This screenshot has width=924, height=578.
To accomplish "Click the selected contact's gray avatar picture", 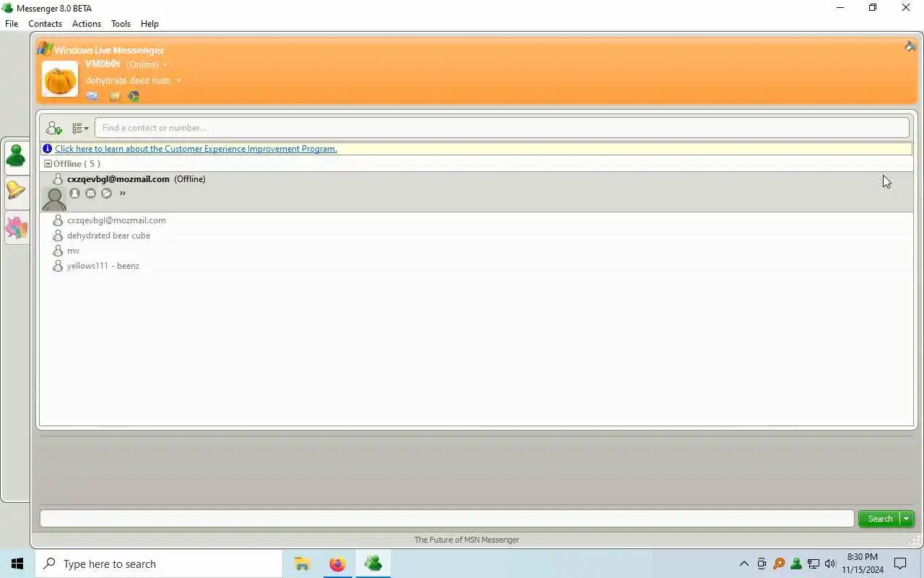I will tap(54, 199).
